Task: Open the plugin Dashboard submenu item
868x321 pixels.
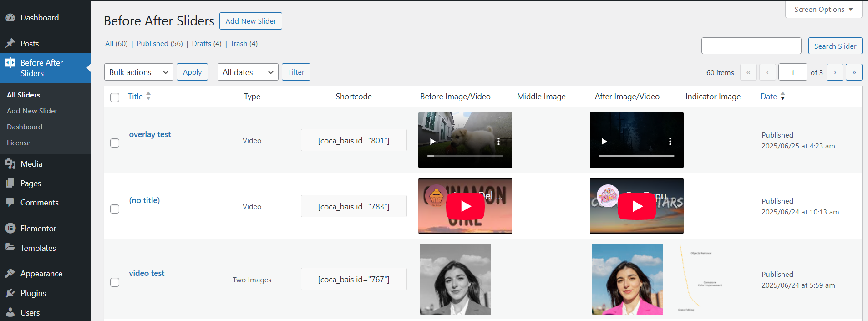Action: [25, 127]
